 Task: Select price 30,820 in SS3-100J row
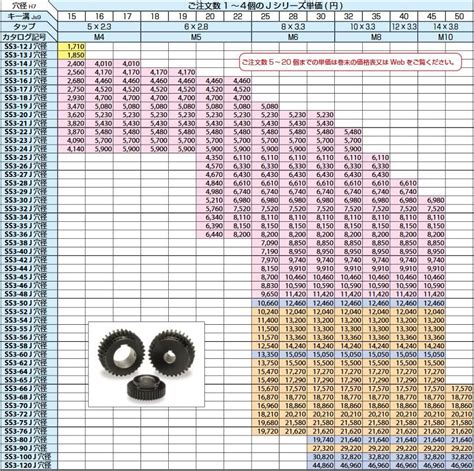click(x=321, y=457)
